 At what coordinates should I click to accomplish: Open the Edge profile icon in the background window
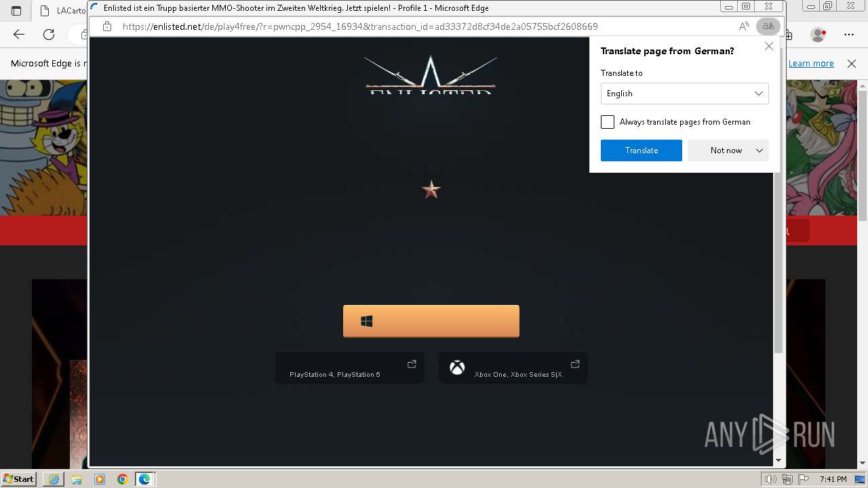click(x=818, y=34)
